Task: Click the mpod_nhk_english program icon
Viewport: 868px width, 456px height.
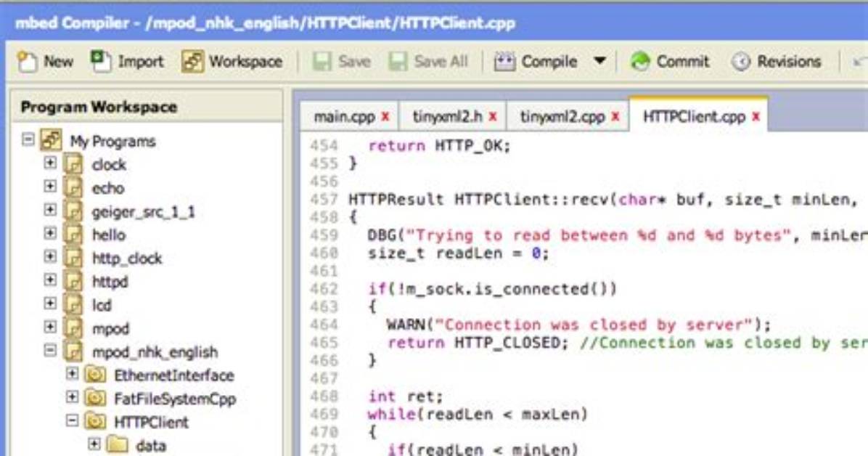Action: pos(73,352)
